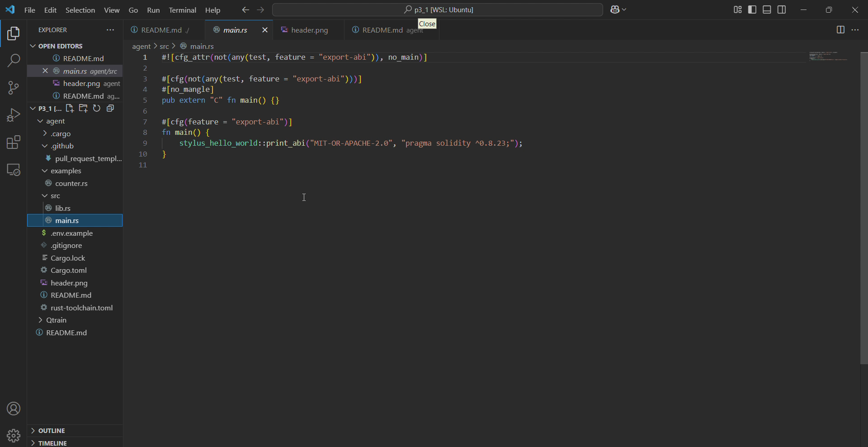Open editor More Actions ellipsis

point(855,30)
